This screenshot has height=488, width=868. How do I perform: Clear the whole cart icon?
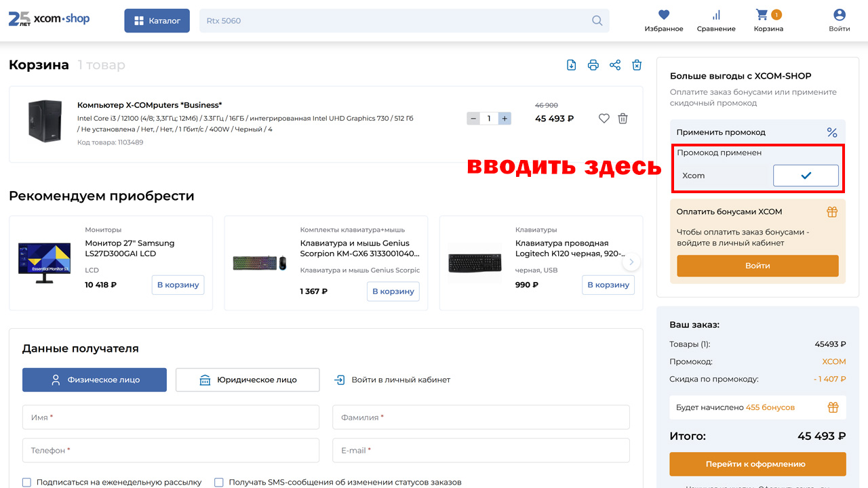tap(637, 65)
